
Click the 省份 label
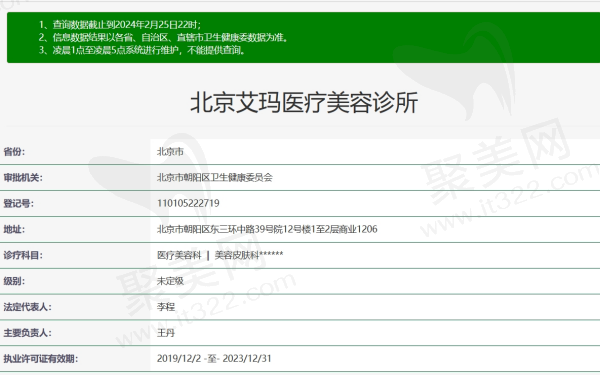14,152
